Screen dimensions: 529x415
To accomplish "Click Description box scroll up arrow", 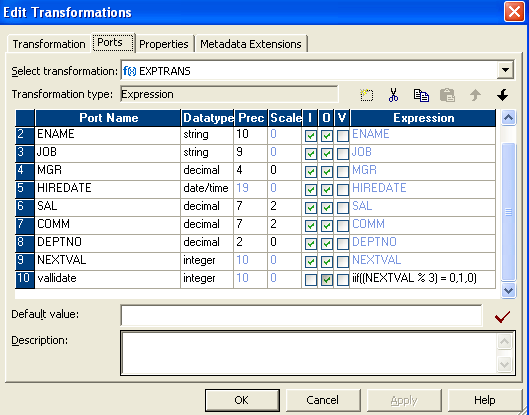I will click(x=505, y=342).
